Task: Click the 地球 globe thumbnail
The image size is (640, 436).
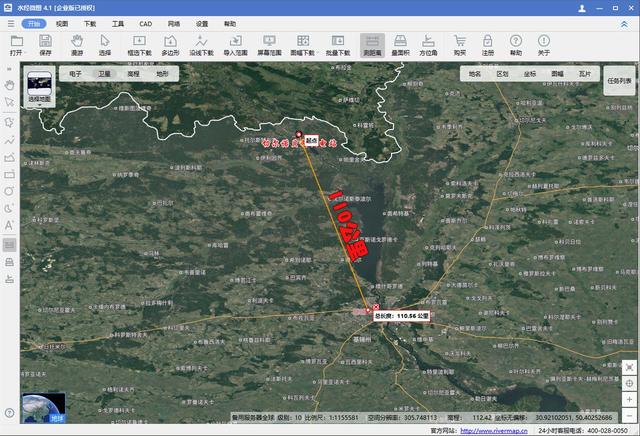Action: [x=44, y=407]
